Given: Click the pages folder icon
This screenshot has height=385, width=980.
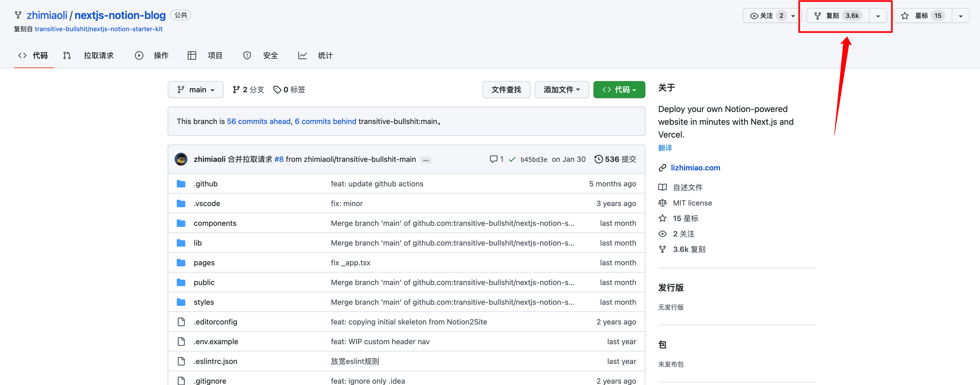Looking at the screenshot, I should (181, 263).
